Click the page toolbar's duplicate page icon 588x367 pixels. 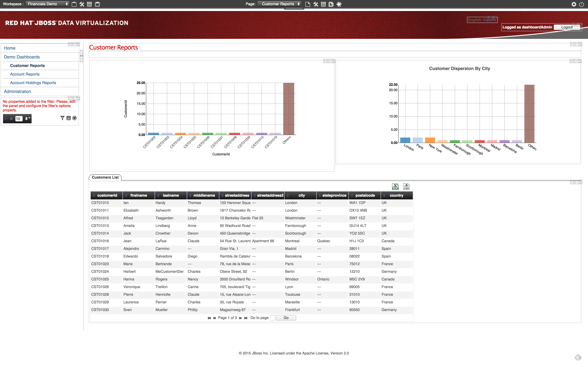(331, 4)
